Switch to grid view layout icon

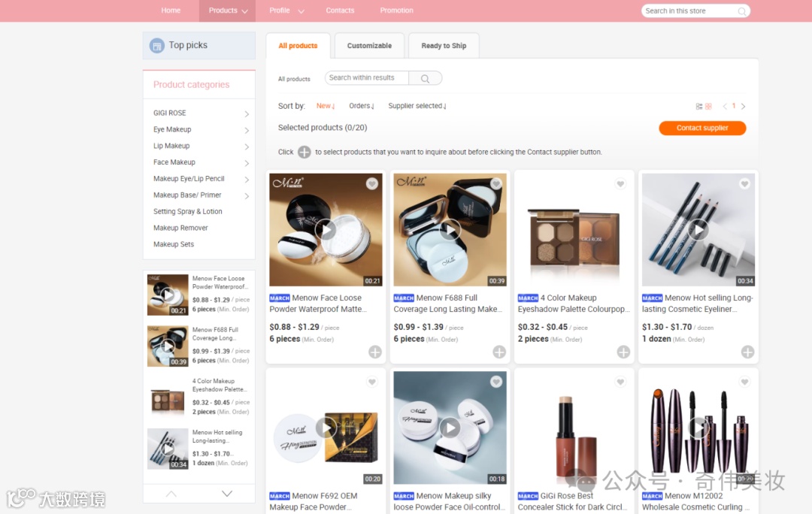pyautogui.click(x=708, y=106)
